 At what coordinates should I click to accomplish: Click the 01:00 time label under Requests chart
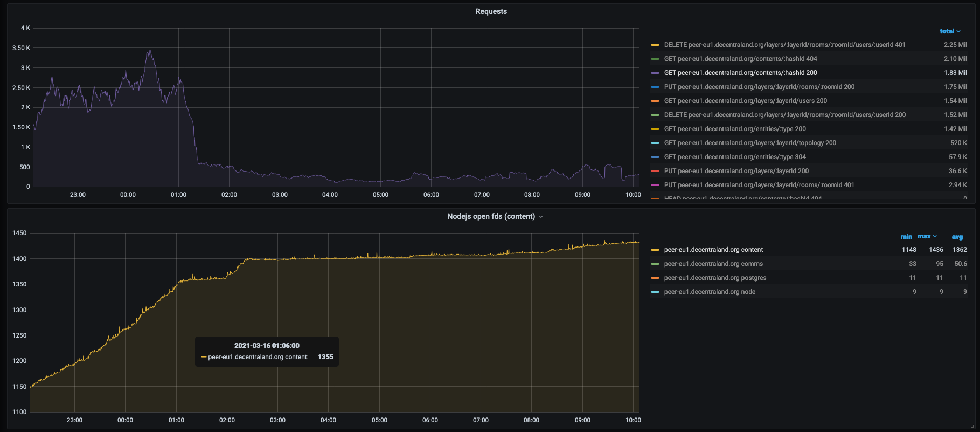click(x=178, y=195)
